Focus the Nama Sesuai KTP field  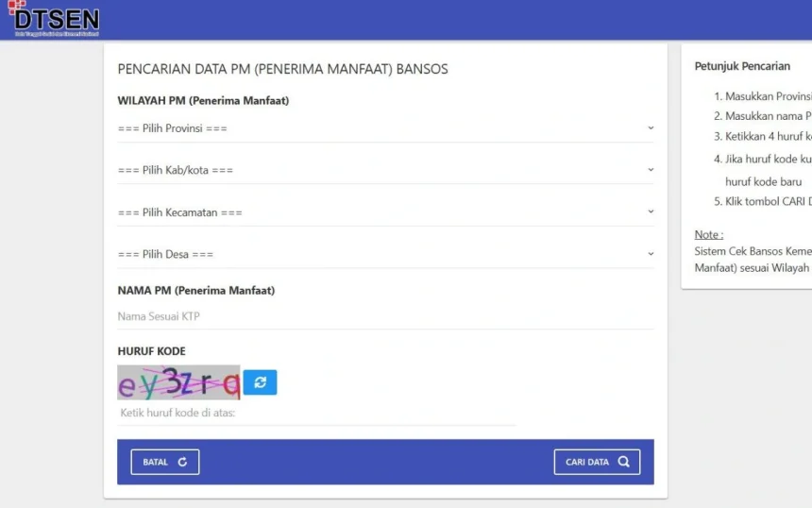pyautogui.click(x=385, y=316)
